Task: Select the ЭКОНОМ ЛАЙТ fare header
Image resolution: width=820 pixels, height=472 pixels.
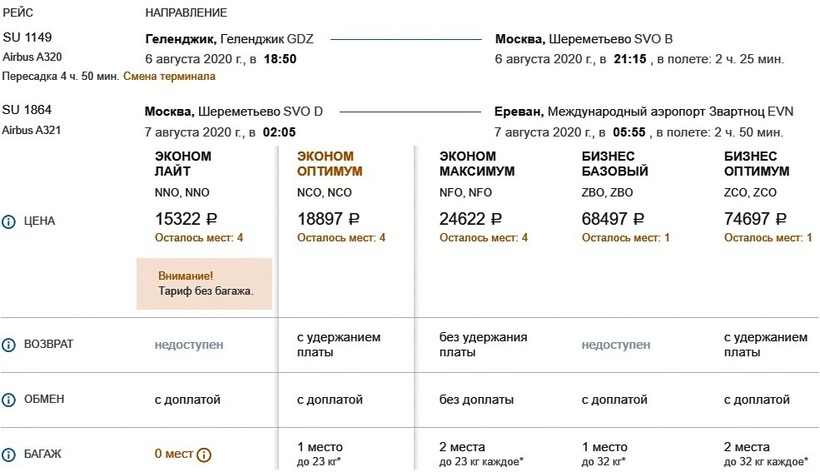Action: click(184, 164)
